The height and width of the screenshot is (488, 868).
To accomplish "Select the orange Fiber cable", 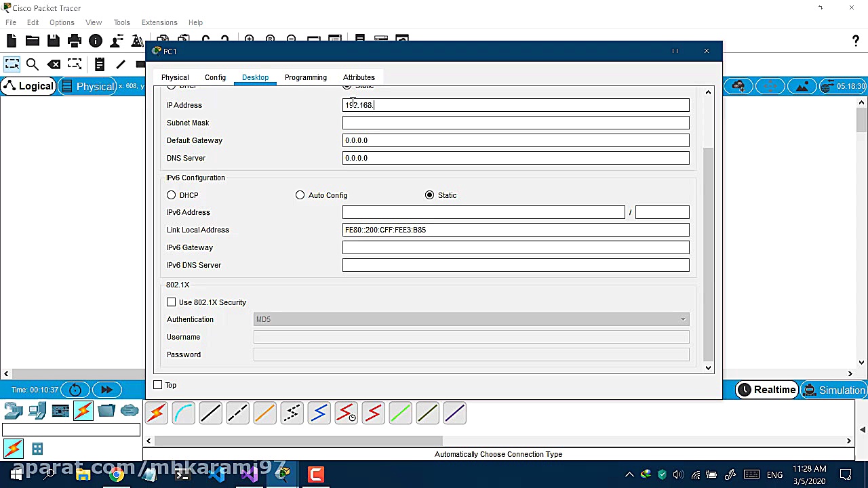I will coord(264,413).
